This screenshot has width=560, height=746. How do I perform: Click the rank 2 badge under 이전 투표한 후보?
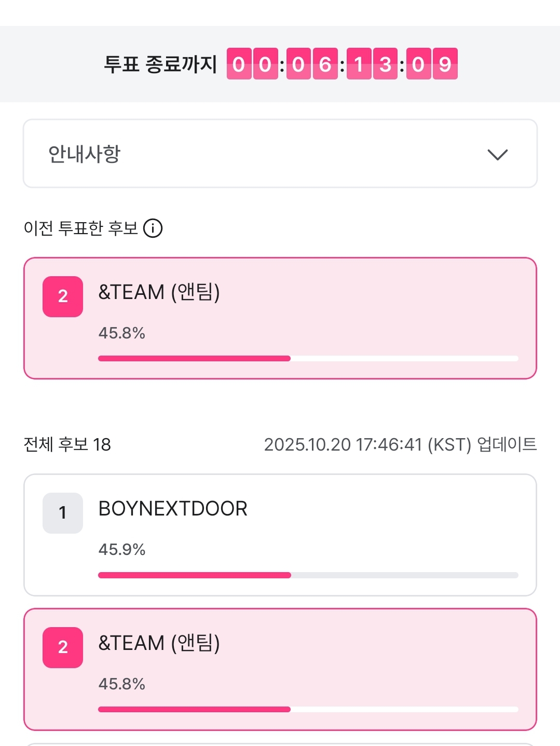[x=63, y=296]
